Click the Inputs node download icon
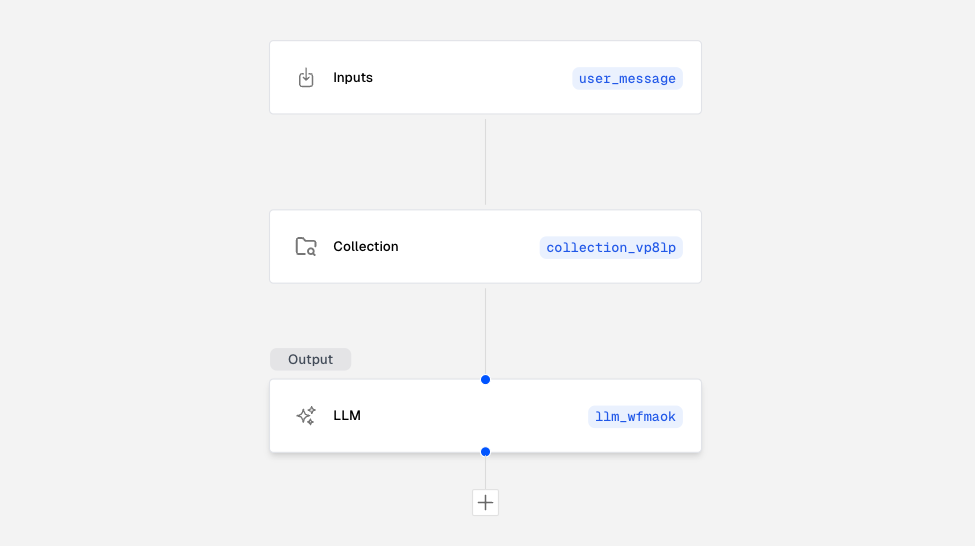The height and width of the screenshot is (546, 975). pos(306,78)
